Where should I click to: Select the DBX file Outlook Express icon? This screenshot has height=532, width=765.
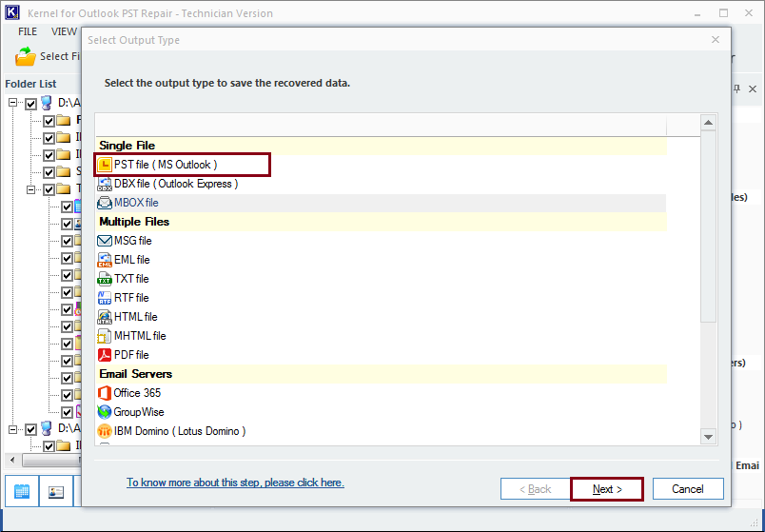coord(105,184)
